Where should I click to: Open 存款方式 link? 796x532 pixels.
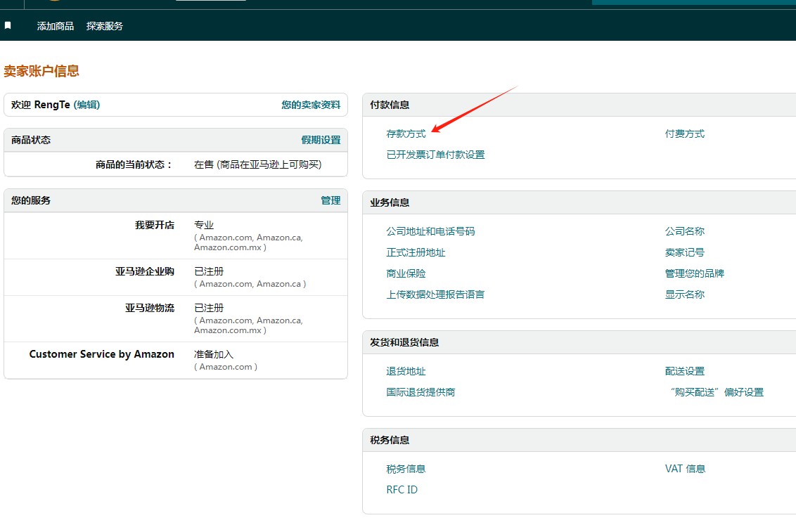tap(406, 134)
